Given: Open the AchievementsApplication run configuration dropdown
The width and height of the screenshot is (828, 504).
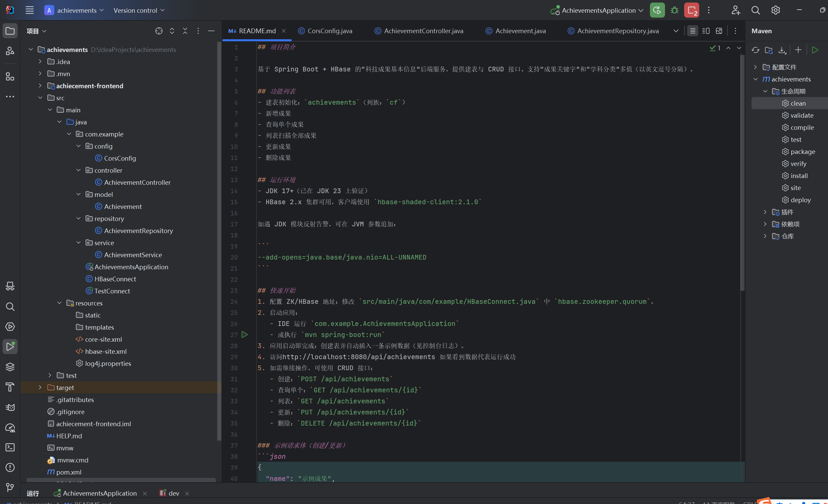Looking at the screenshot, I should tap(598, 10).
